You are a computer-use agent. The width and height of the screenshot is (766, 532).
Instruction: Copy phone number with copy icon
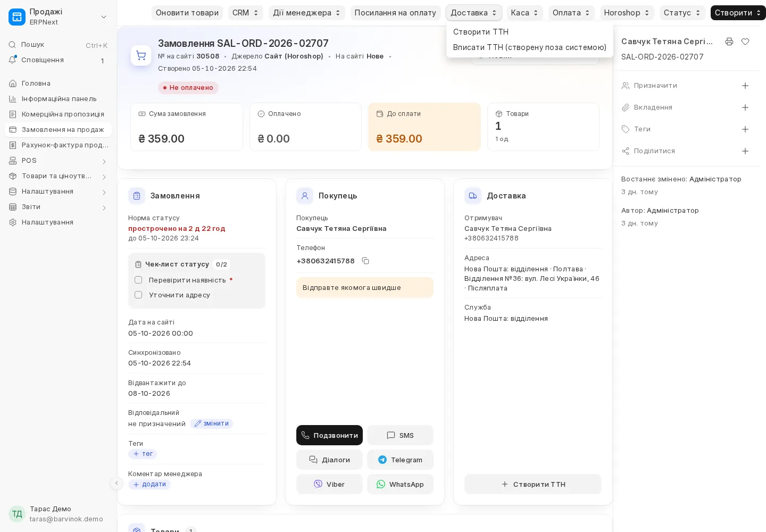point(365,261)
